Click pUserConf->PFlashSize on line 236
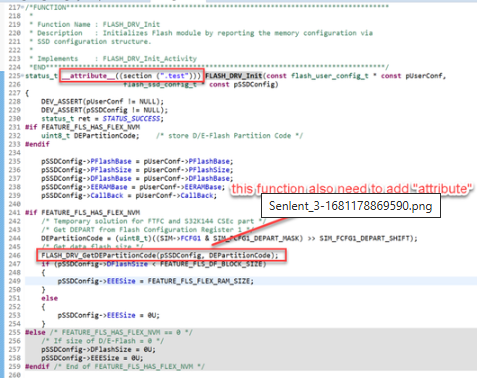Viewport: 477px width, 379px height. [187, 170]
